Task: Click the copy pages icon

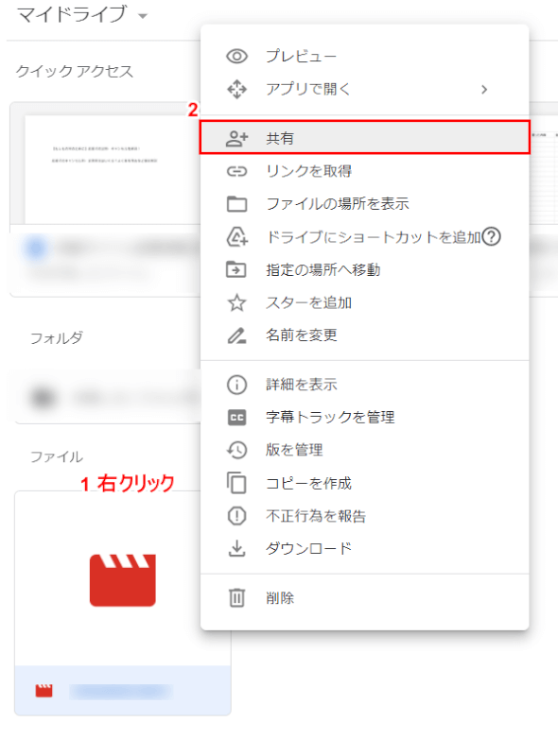Action: click(x=236, y=483)
